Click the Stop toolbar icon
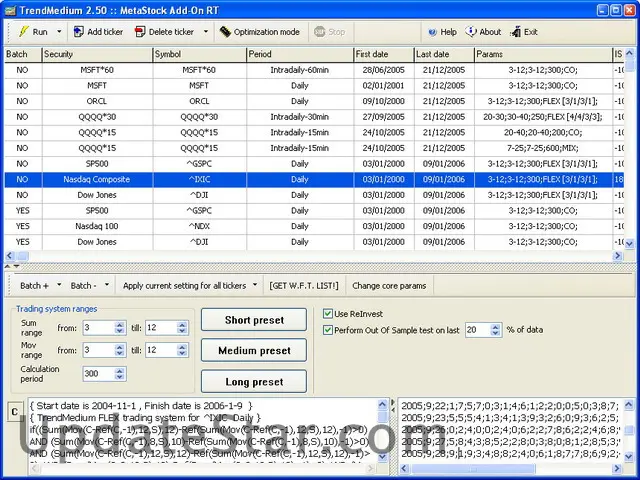The width and height of the screenshot is (640, 480). 319,31
